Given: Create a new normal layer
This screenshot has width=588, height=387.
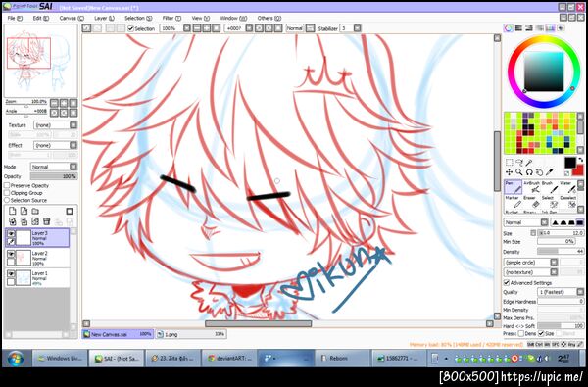Looking at the screenshot, I should pos(13,211).
